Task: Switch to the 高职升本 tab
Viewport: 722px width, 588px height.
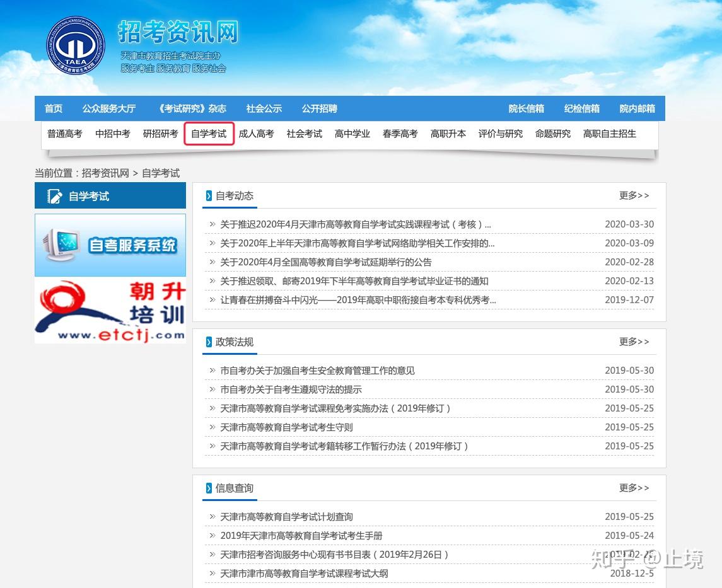Action: coord(448,134)
